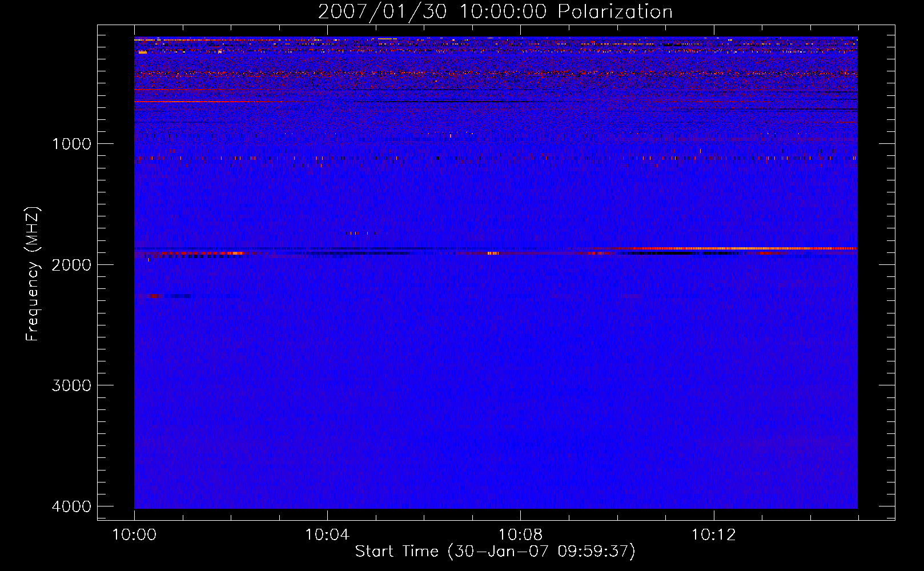The height and width of the screenshot is (571, 924).
Task: Click the 3000 frequency tick label
Action: tap(71, 385)
